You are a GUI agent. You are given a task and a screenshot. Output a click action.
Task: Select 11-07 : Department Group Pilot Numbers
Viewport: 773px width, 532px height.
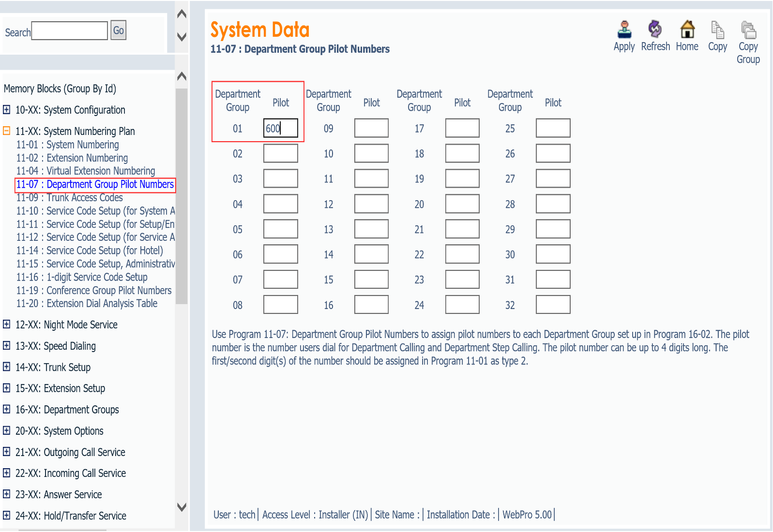[95, 184]
